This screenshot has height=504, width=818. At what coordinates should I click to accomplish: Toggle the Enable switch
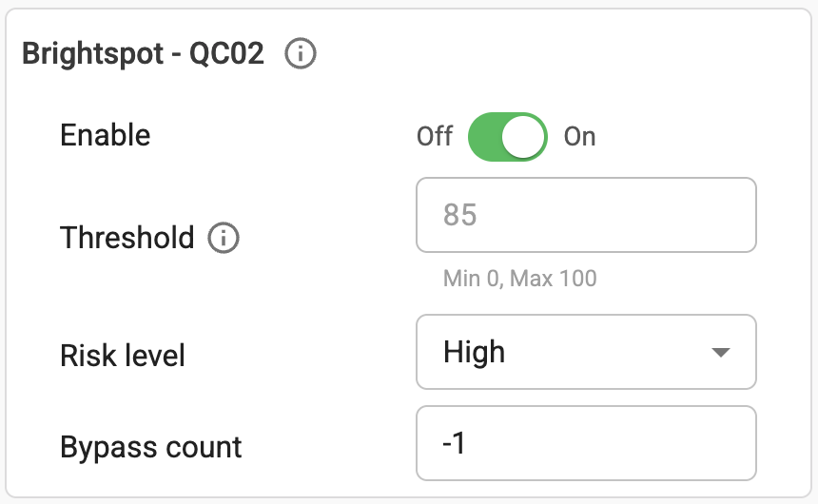(x=507, y=137)
